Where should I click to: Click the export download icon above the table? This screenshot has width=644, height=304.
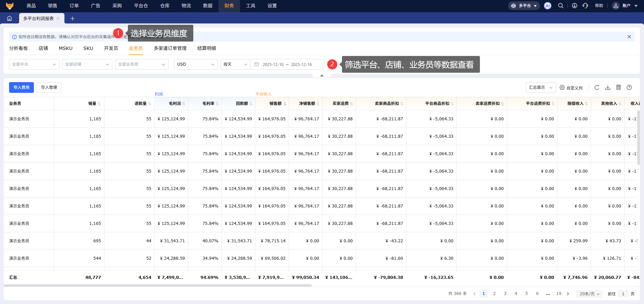click(607, 87)
